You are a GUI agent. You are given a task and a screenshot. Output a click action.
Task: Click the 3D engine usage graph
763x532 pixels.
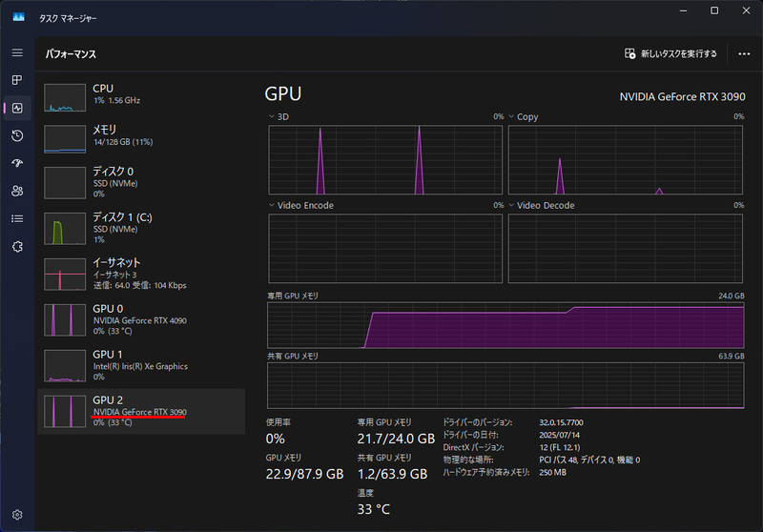[385, 160]
